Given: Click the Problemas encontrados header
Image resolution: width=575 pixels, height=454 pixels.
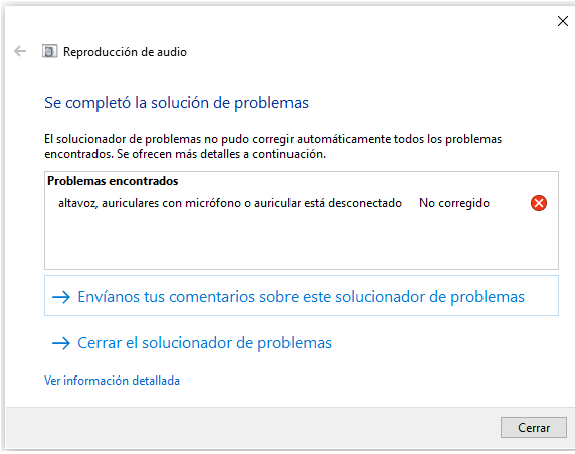Looking at the screenshot, I should [x=113, y=181].
